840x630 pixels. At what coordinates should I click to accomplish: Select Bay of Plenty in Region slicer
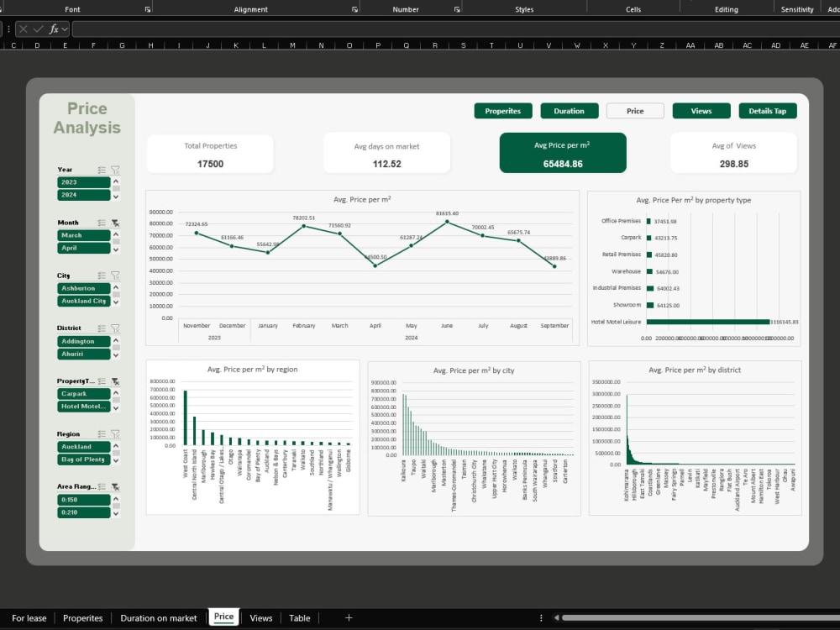(83, 459)
